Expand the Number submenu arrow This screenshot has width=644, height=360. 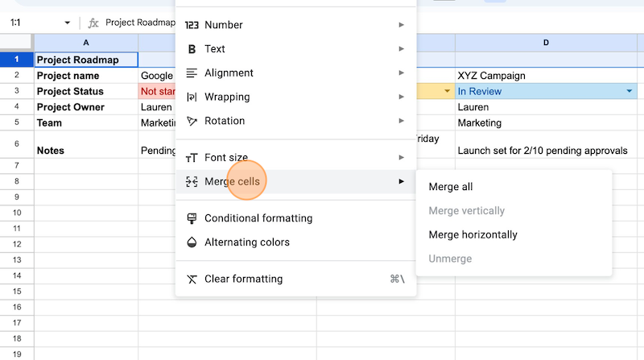click(x=401, y=25)
